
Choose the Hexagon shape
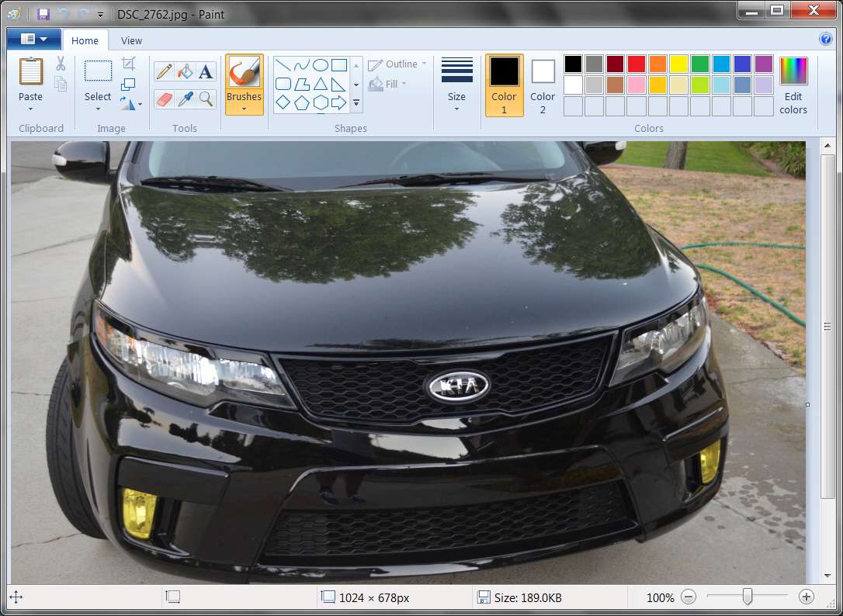[x=321, y=102]
